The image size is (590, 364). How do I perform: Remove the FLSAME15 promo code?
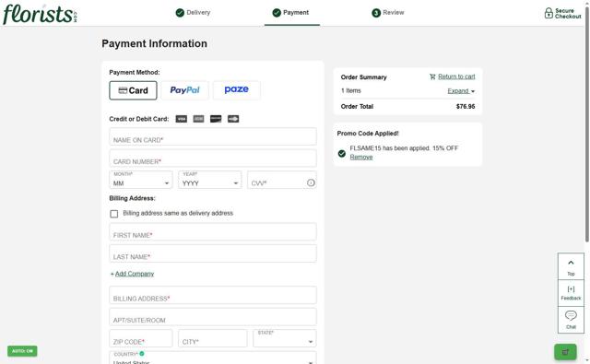tap(361, 158)
